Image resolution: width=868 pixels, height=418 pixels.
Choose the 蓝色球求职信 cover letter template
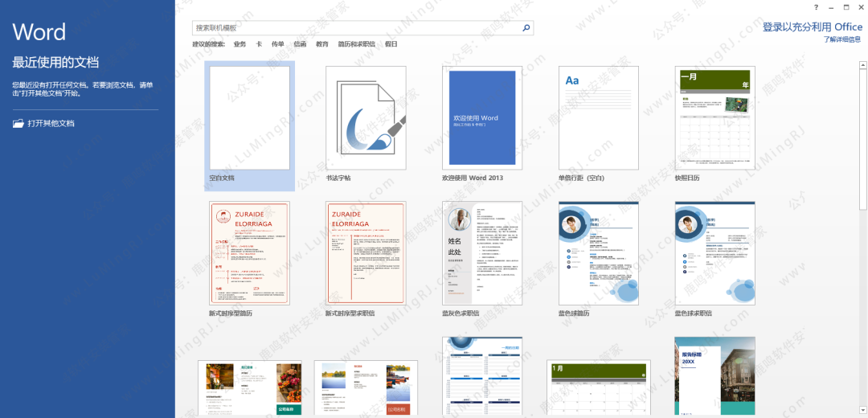[714, 259]
